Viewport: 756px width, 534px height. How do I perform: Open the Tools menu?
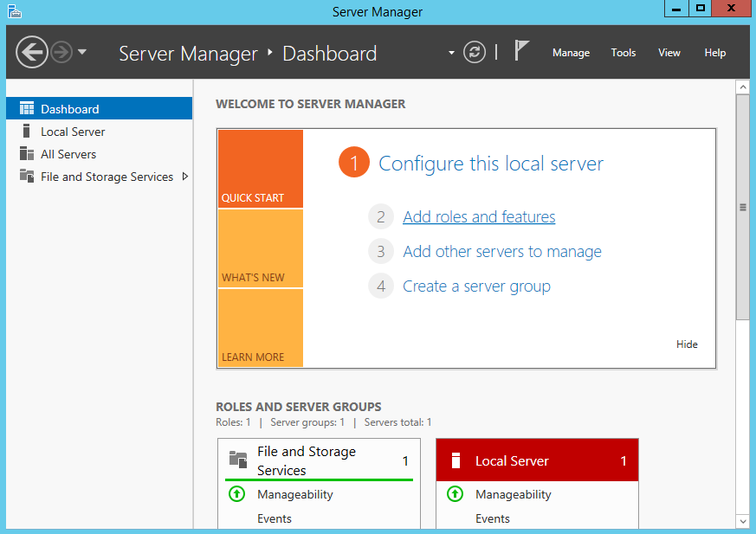coord(624,53)
